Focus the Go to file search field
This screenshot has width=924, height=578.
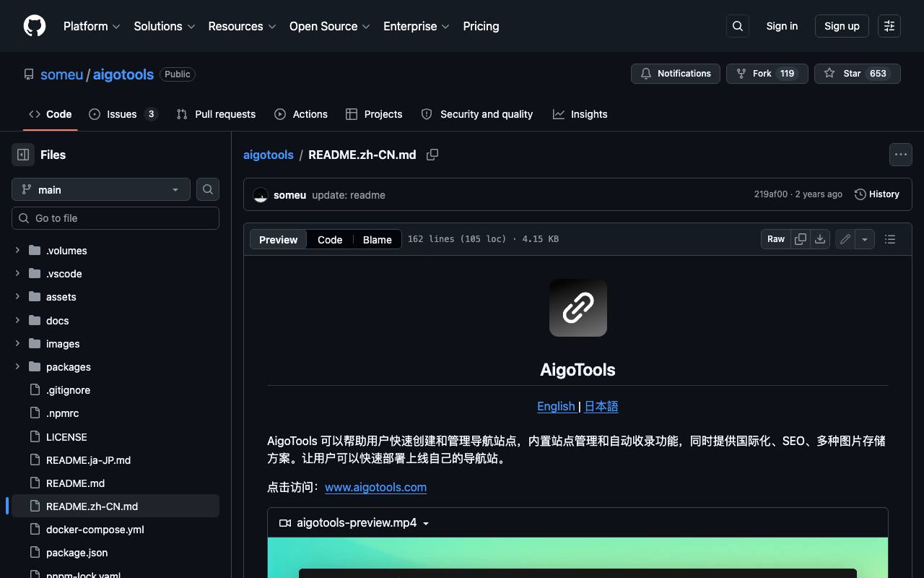115,218
